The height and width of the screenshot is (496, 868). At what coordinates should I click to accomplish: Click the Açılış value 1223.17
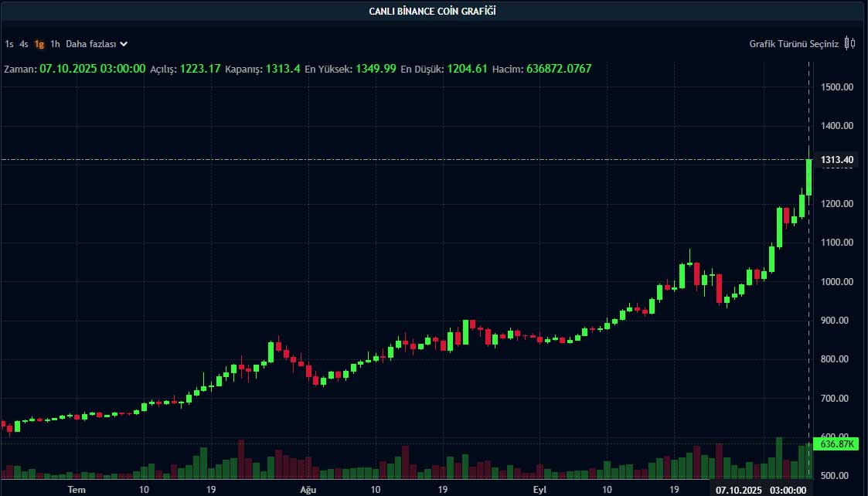(x=200, y=69)
